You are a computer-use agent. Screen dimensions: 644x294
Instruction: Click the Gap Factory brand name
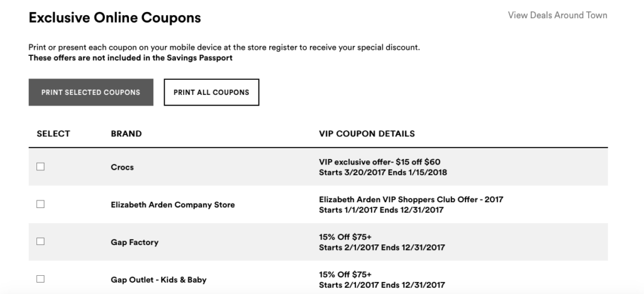pos(134,242)
